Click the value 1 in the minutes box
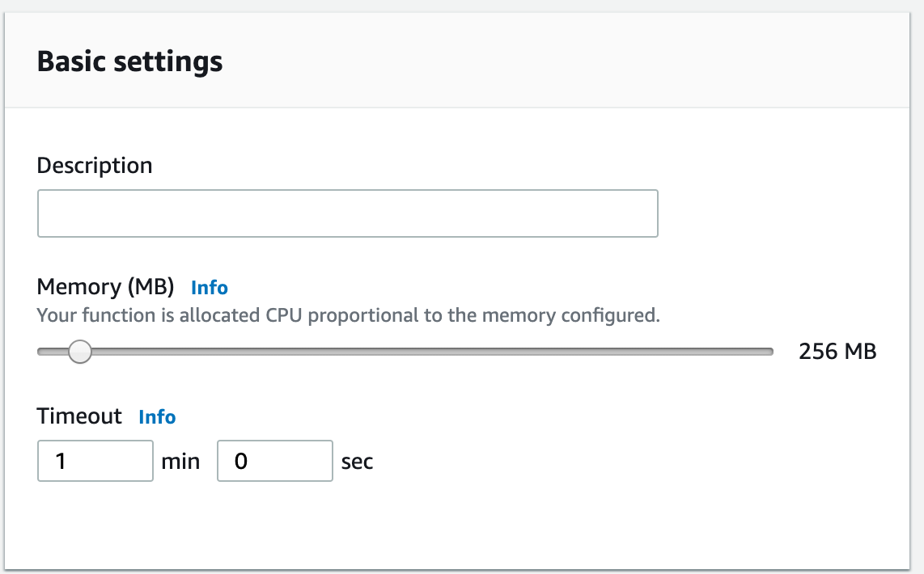Image resolution: width=924 pixels, height=574 pixels. (61, 462)
